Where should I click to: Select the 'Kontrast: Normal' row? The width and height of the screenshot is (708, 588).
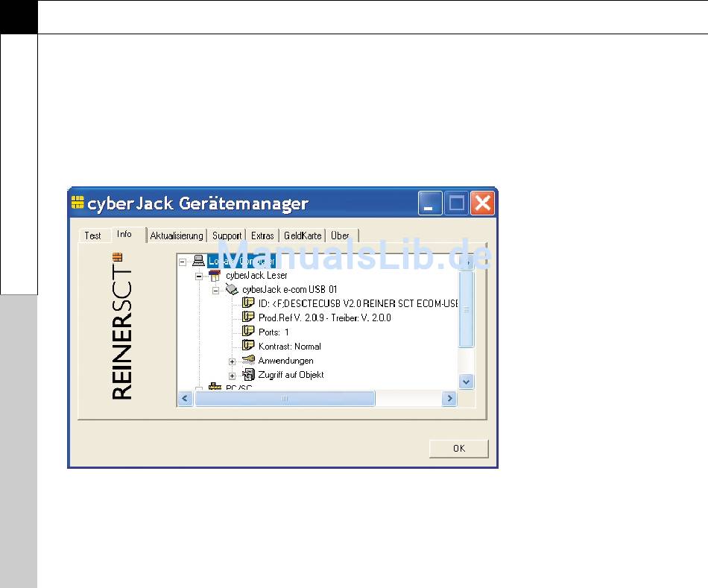click(x=289, y=347)
